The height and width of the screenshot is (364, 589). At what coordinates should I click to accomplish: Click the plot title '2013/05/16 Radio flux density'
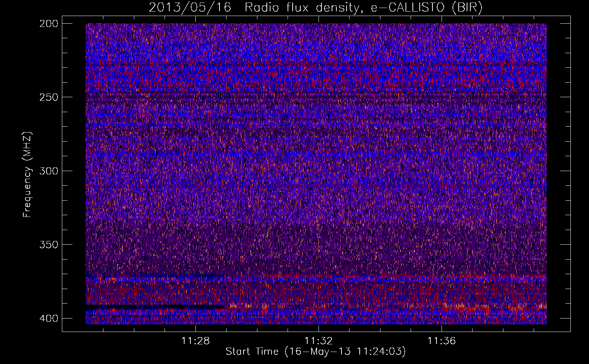tap(316, 8)
